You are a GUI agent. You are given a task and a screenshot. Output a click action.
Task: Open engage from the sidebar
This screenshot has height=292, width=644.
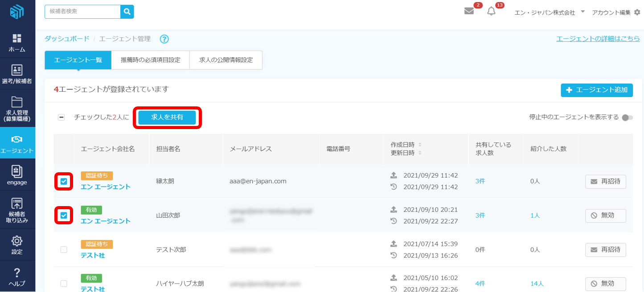pyautogui.click(x=17, y=175)
